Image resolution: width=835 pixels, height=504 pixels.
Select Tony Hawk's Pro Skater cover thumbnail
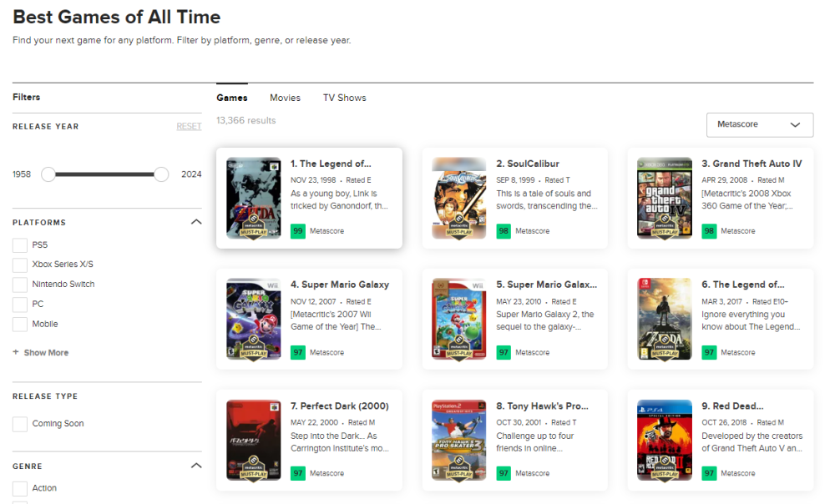click(458, 440)
